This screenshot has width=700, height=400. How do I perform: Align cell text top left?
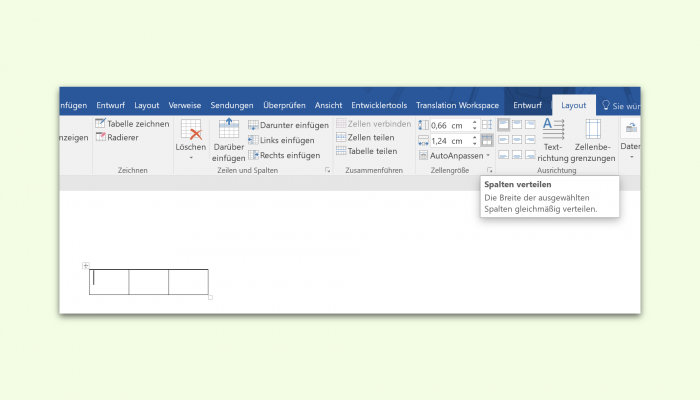click(503, 125)
